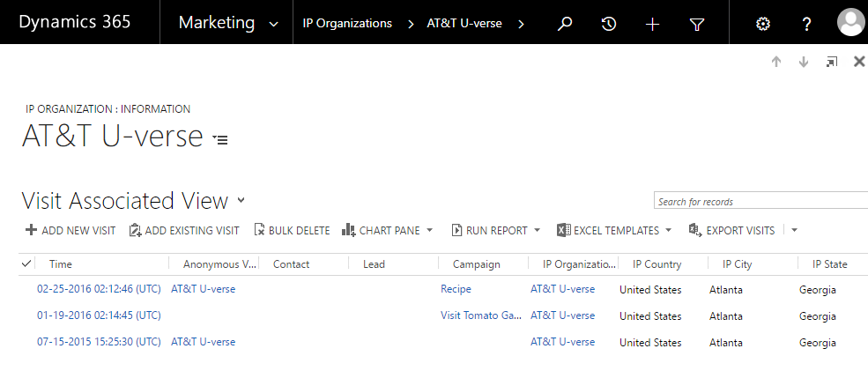Expand chevron after AT&T U-verse breadcrumb
Viewport: 868px width, 371px height.
(521, 24)
